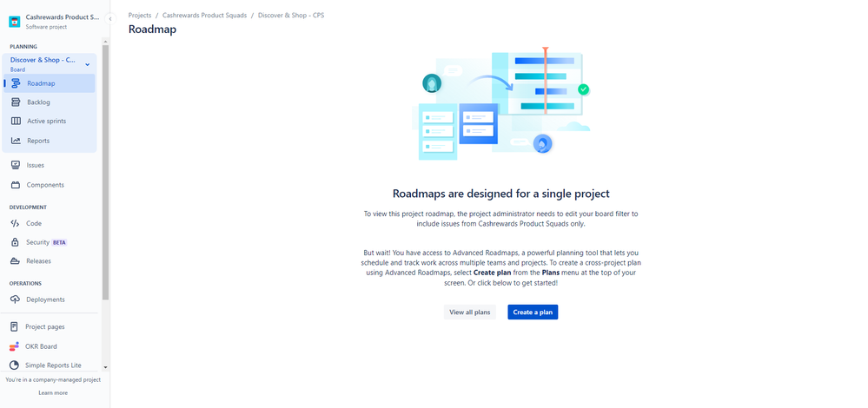Click the Roadmap page heading
The width and height of the screenshot is (868, 408).
pos(152,30)
